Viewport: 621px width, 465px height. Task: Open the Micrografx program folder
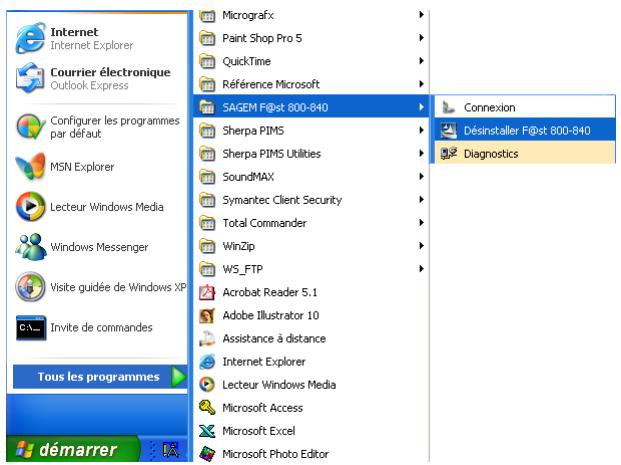[311, 15]
